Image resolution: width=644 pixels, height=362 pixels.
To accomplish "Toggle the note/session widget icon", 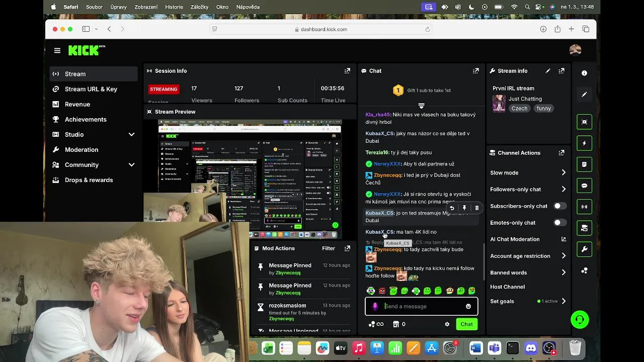I will click(584, 164).
